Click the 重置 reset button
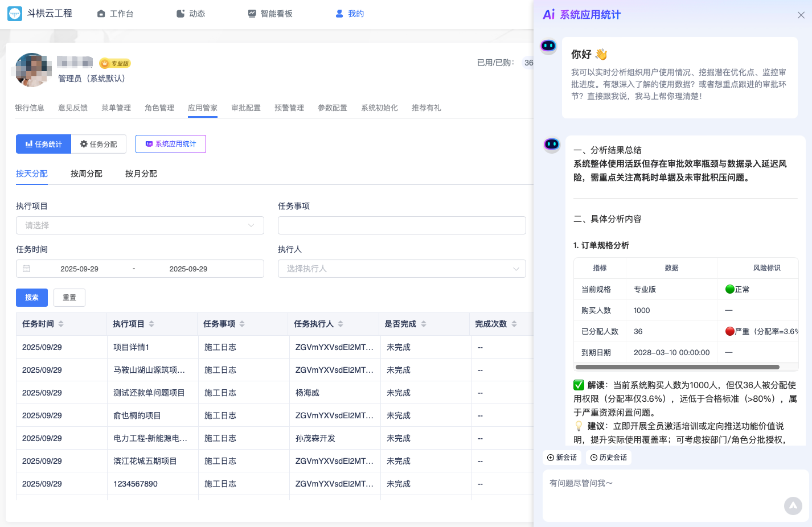Screen dimensions: 812x527 point(69,298)
